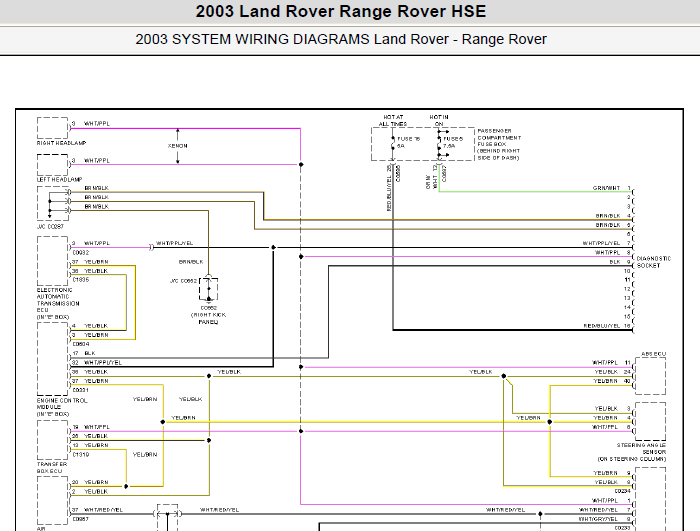
Task: Click "WHT/PPL/YEL 7" at the diagnostic socket
Action: coord(607,243)
